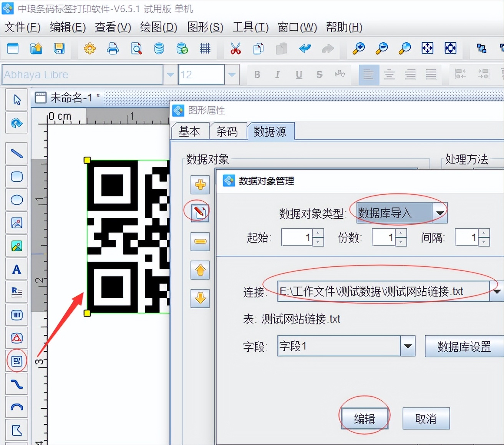The height and width of the screenshot is (445, 504).
Task: Select the text tool A icon
Action: point(17,269)
